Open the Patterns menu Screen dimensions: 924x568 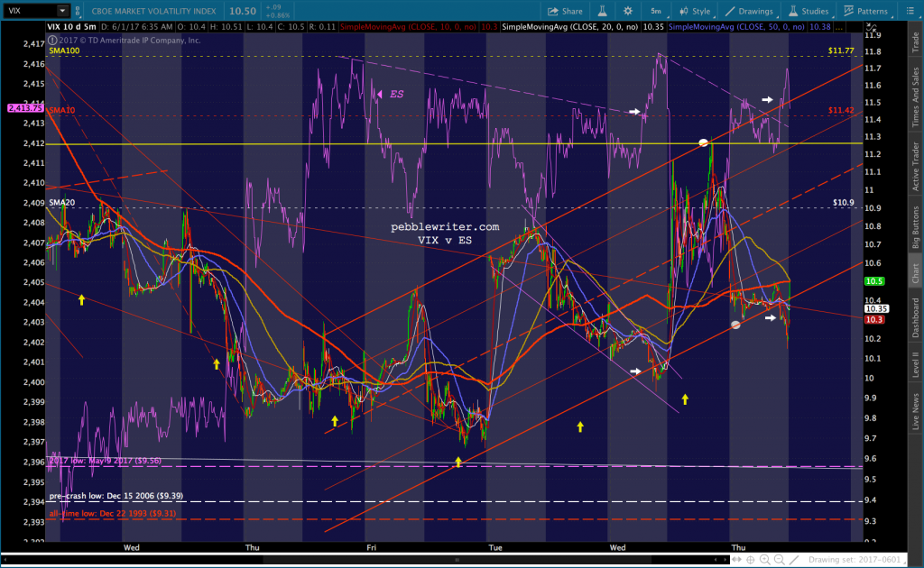[x=865, y=11]
